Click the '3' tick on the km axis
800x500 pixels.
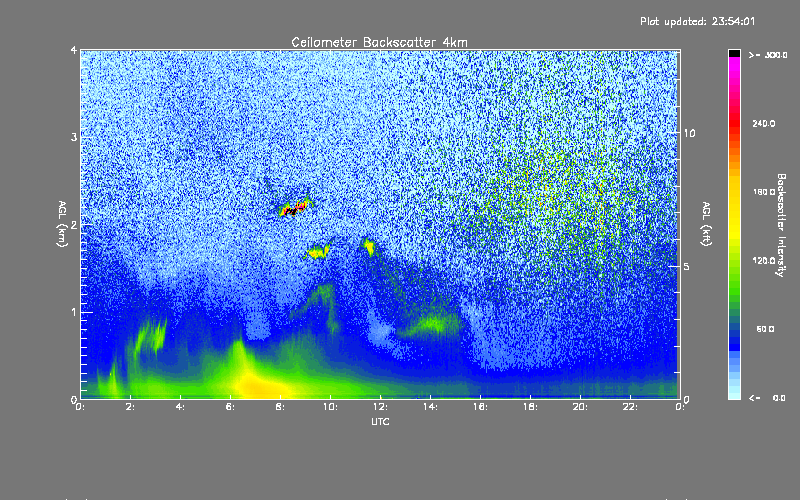coord(74,137)
